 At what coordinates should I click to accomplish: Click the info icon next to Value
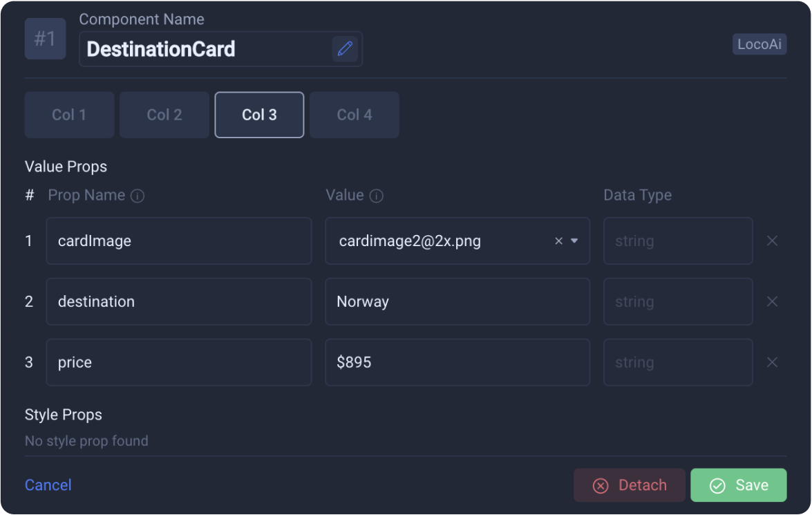point(377,196)
